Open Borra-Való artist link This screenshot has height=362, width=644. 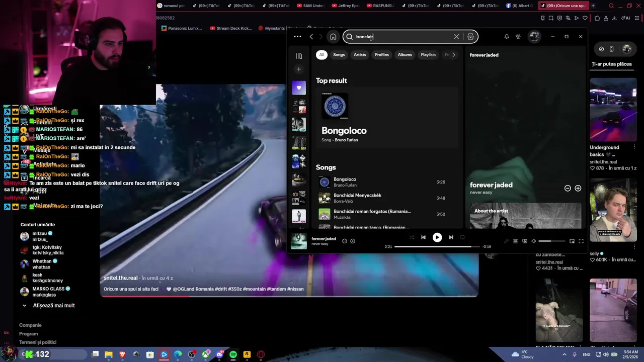pos(343,201)
